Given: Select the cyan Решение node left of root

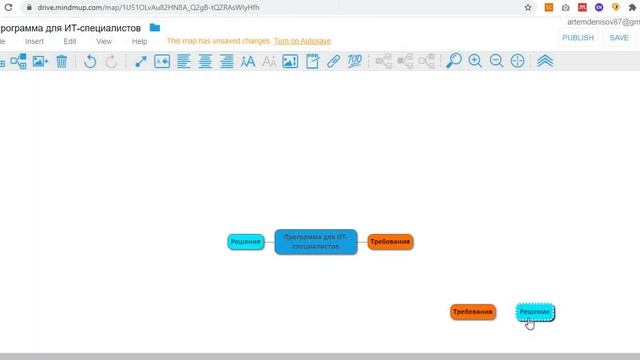Looking at the screenshot, I should tap(246, 242).
